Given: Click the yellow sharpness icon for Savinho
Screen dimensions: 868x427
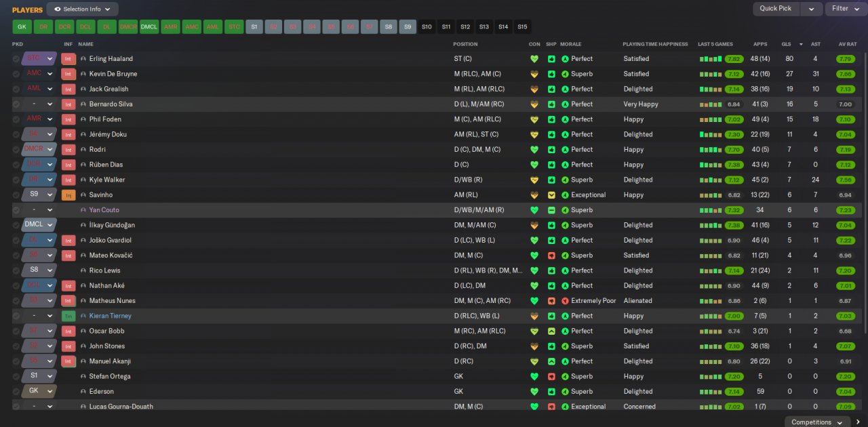Looking at the screenshot, I should tap(552, 195).
